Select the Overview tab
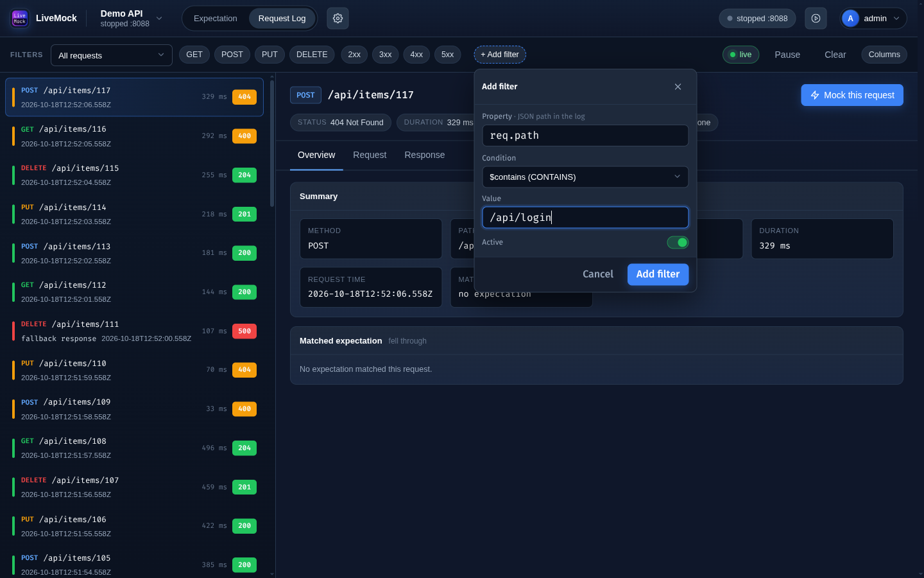 coord(316,155)
